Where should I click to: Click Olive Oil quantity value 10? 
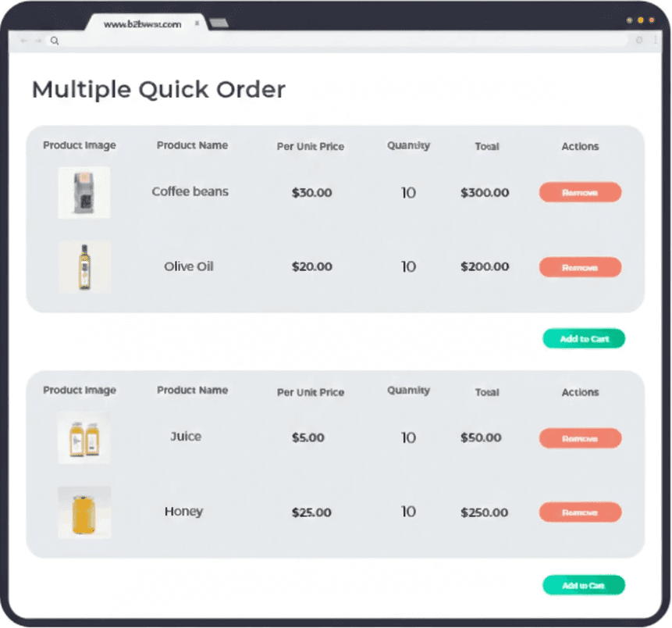408,267
